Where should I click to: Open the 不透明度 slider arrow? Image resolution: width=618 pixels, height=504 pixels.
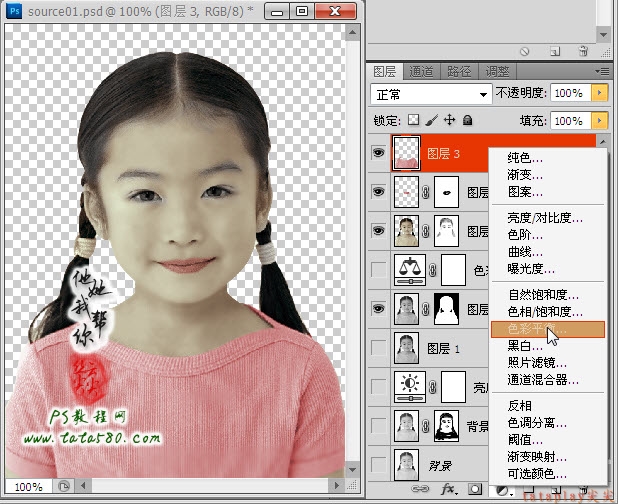point(599,93)
